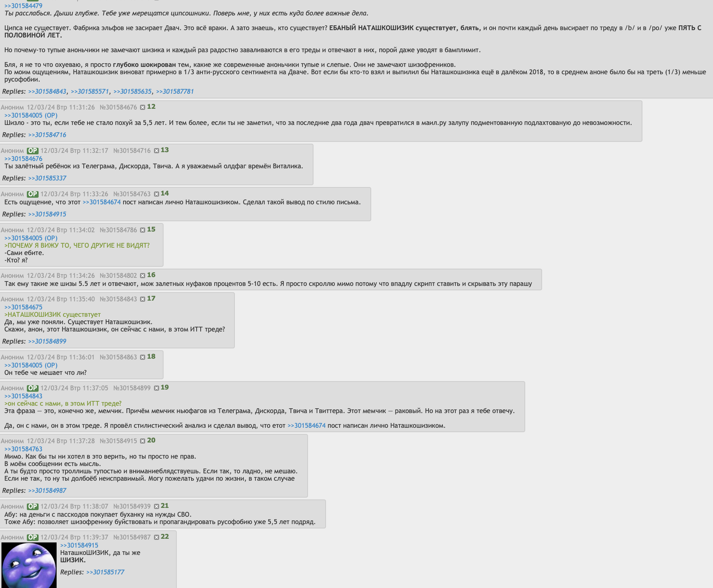Click quoted link >>301584479 at top

[x=23, y=6]
